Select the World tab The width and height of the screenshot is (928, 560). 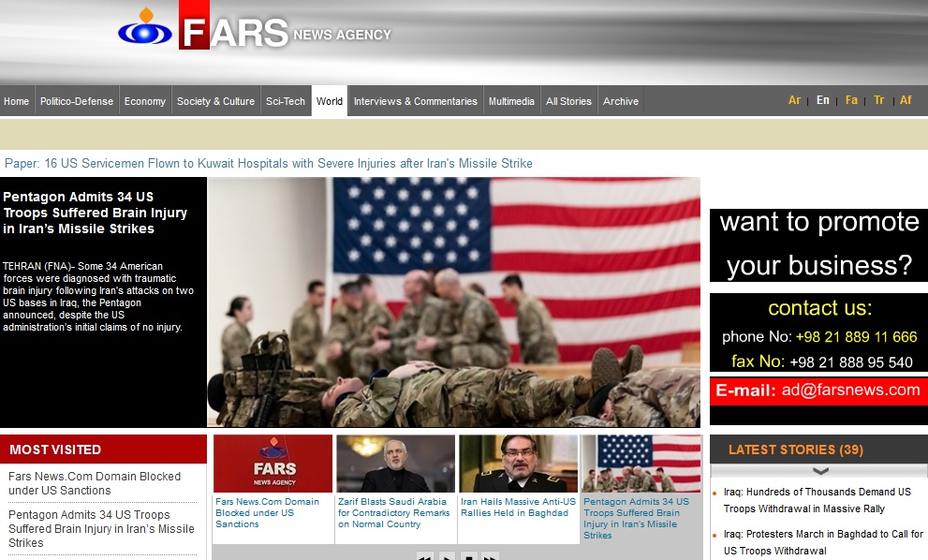(x=330, y=101)
